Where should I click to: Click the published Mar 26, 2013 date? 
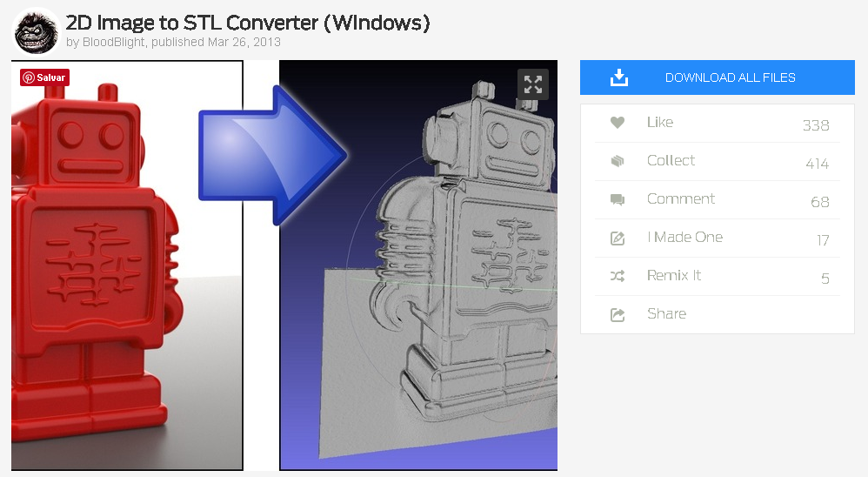[x=216, y=42]
